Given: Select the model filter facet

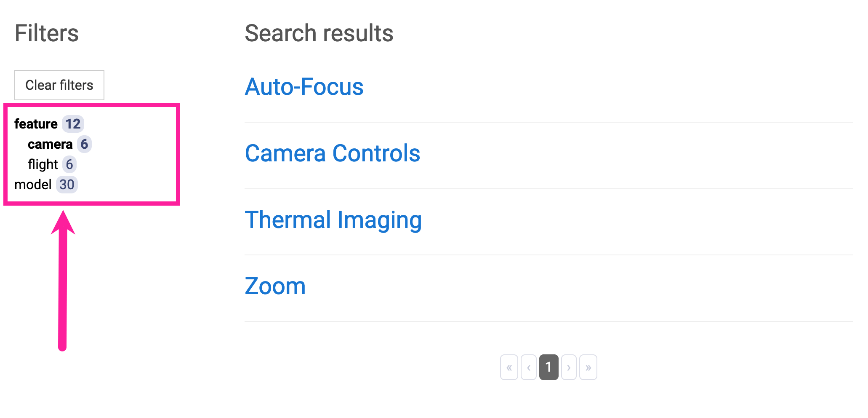Looking at the screenshot, I should coord(33,184).
